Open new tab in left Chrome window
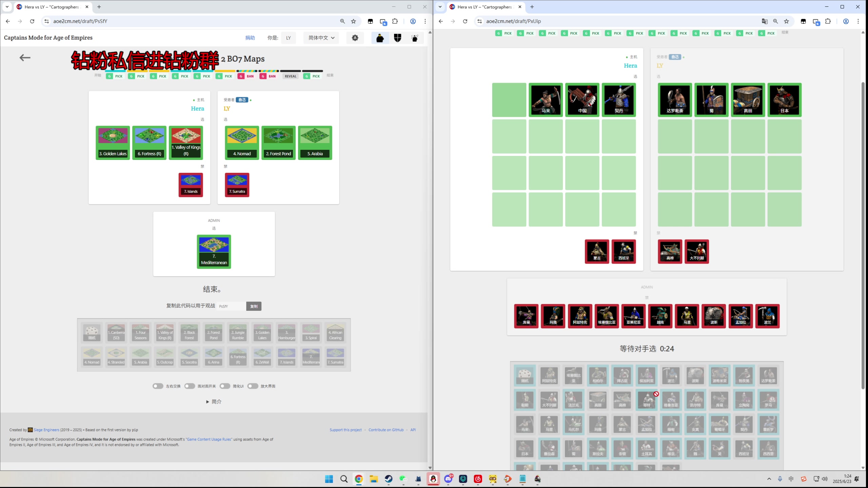868x488 pixels. coord(99,7)
